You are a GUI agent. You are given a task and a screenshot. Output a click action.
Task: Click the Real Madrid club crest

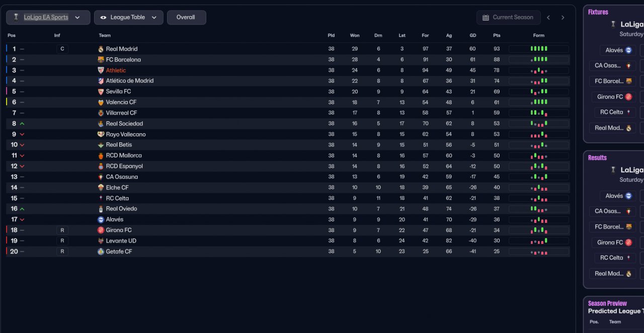click(101, 49)
